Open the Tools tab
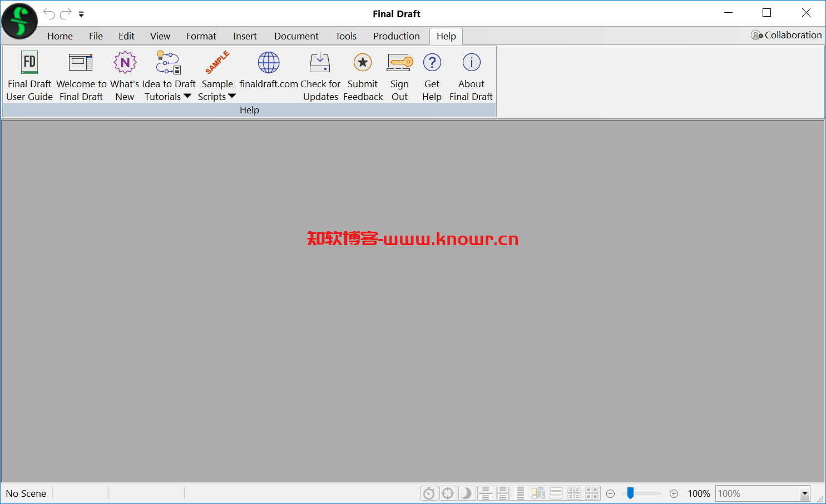 pos(346,36)
